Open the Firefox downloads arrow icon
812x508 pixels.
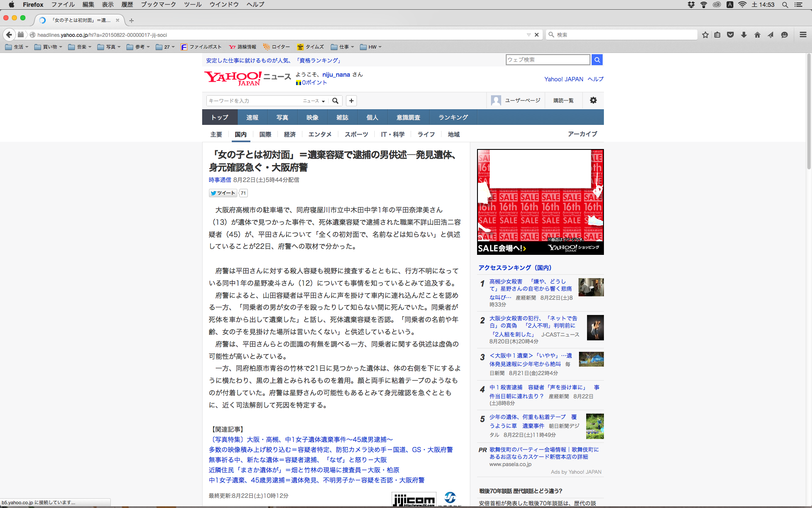(744, 35)
